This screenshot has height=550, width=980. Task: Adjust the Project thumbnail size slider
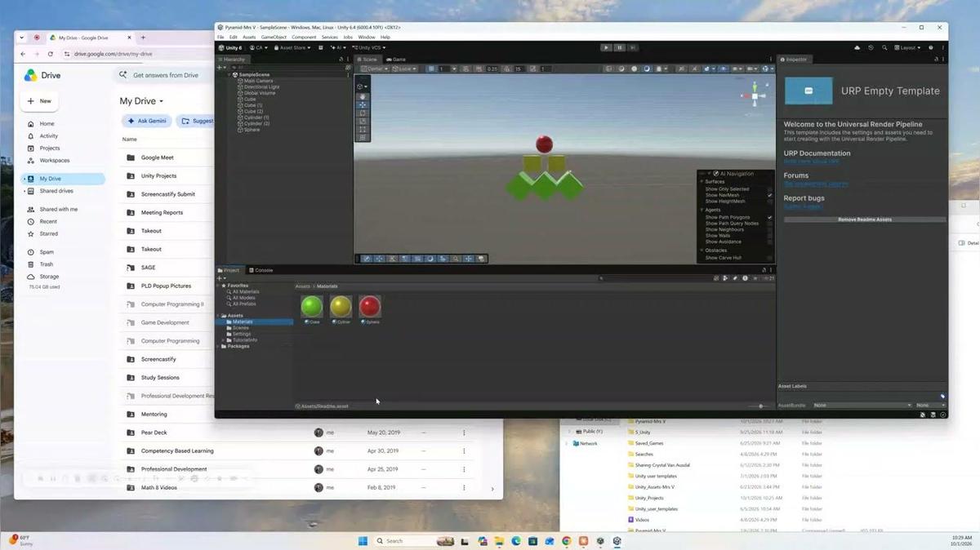(760, 406)
